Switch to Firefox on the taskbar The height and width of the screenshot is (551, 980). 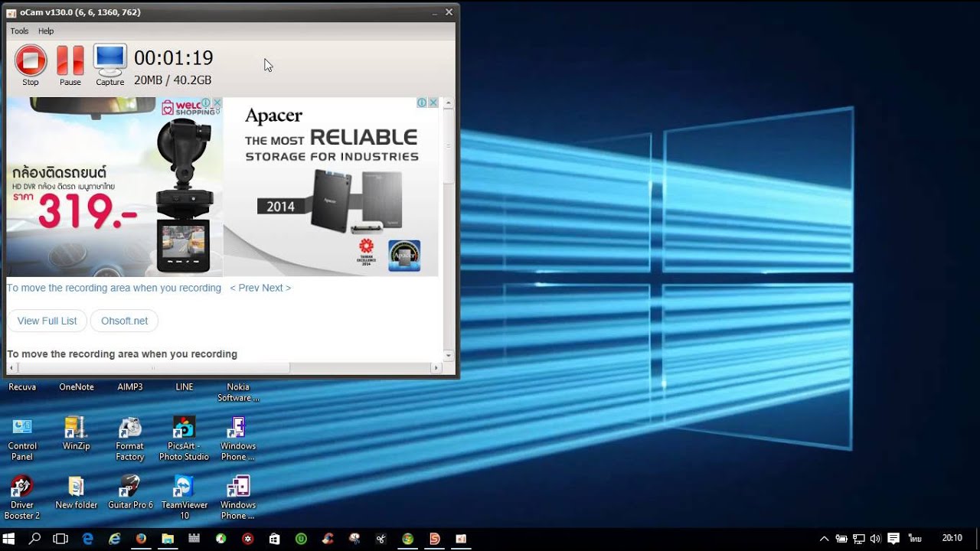click(x=141, y=539)
